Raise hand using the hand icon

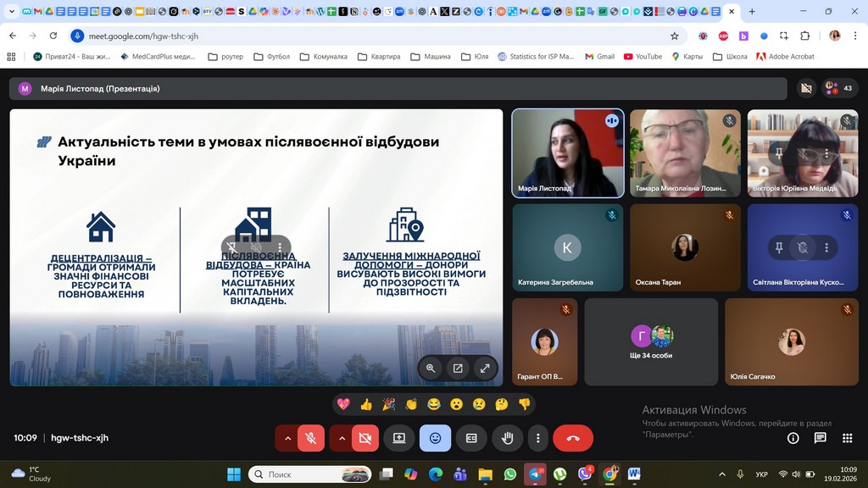508,438
